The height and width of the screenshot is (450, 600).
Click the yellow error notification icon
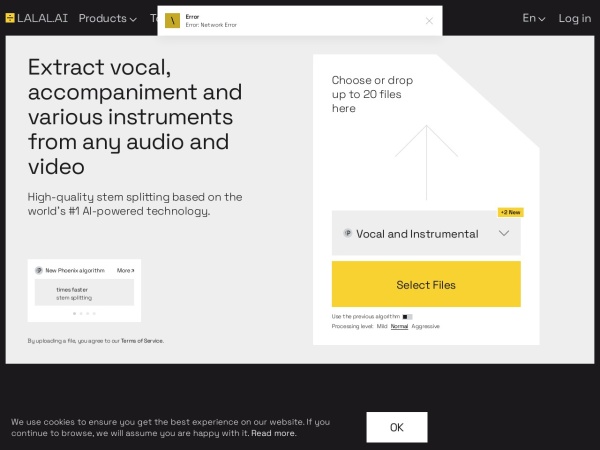click(173, 21)
